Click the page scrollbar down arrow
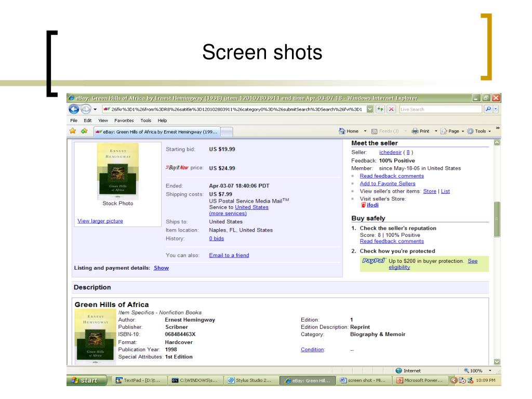This screenshot has width=532, height=399. (497, 362)
